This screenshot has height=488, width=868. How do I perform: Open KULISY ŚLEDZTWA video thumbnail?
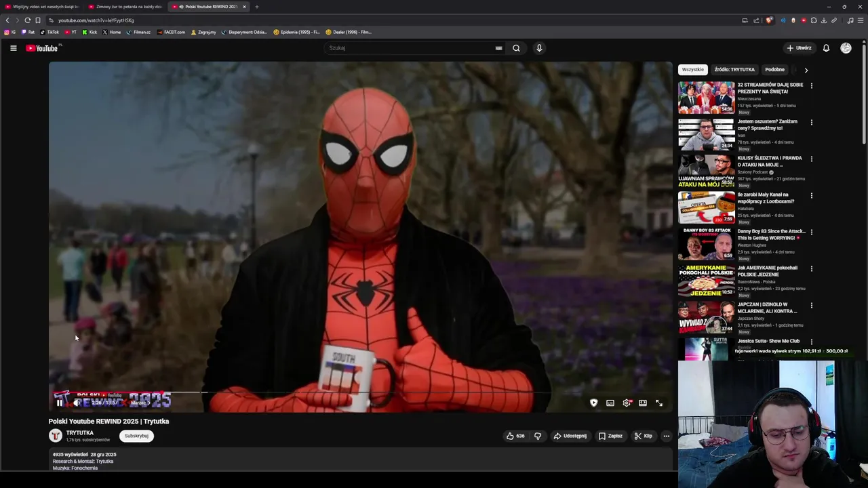click(x=706, y=171)
